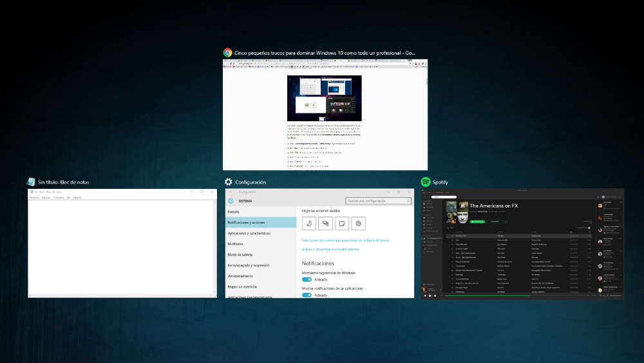This screenshot has height=363, width=644.
Task: Select 'Aplicaciones y características' in the sidebar
Action: coord(261,233)
